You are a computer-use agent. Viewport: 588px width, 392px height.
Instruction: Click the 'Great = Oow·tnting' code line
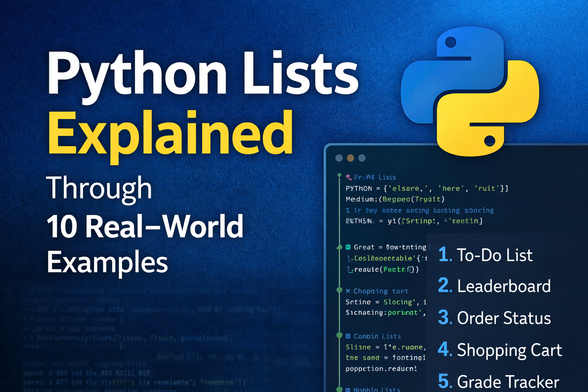tap(390, 247)
